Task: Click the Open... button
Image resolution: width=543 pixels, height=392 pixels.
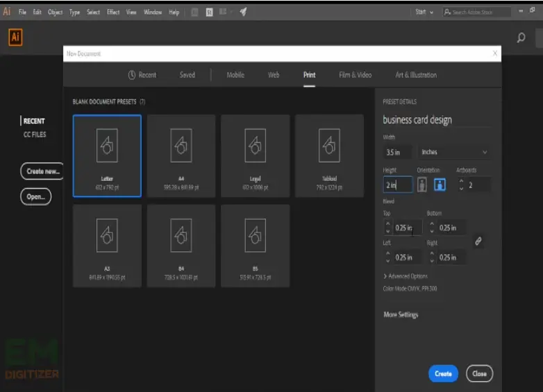Action: 35,196
